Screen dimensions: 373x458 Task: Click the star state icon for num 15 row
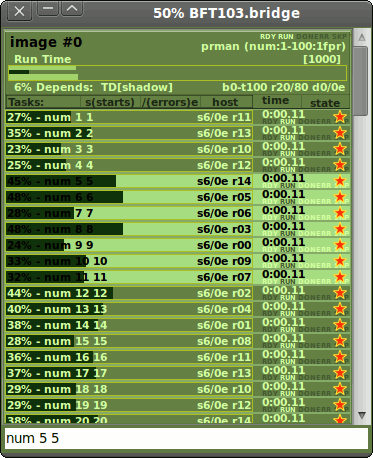point(340,341)
